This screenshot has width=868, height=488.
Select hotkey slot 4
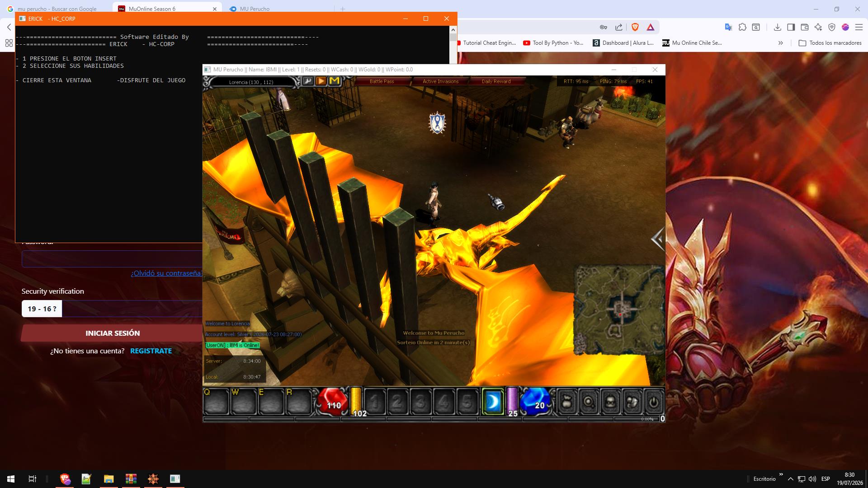pos(444,401)
